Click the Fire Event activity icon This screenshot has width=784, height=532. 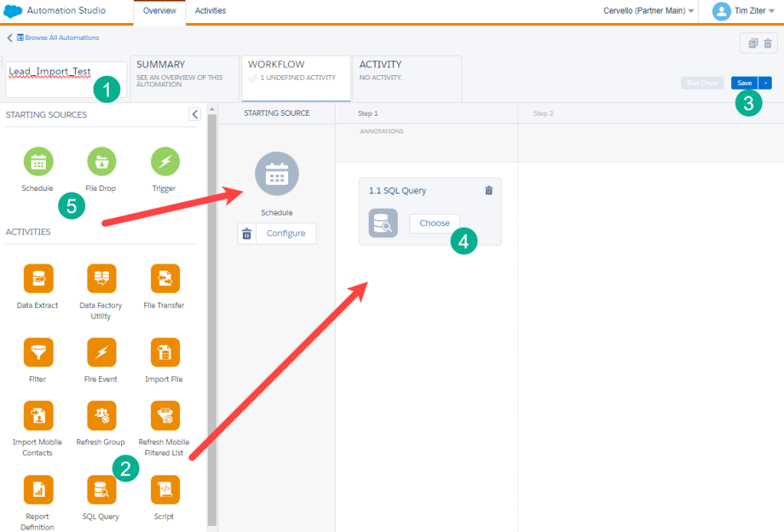(101, 352)
